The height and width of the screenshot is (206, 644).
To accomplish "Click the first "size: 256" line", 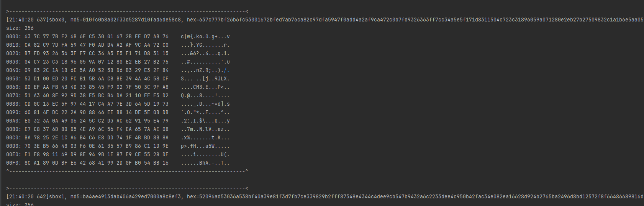I will point(20,28).
